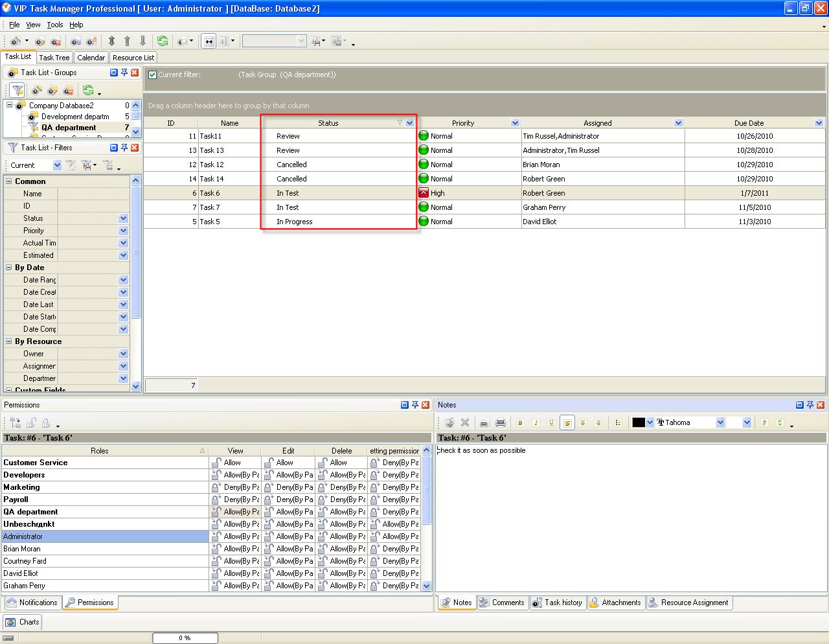Toggle underline formatting in Notes toolbar

tap(551, 422)
